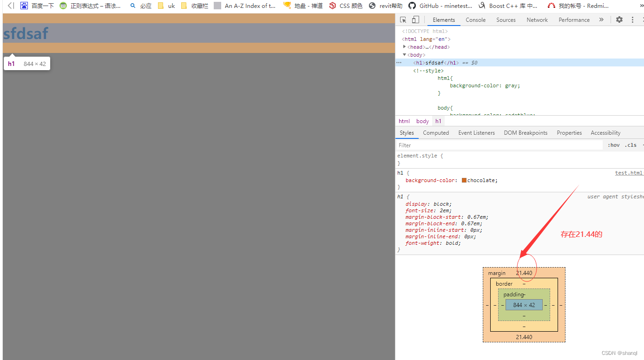Click the revit帮助 bookmark icon
This screenshot has width=644, height=360.
tap(372, 6)
